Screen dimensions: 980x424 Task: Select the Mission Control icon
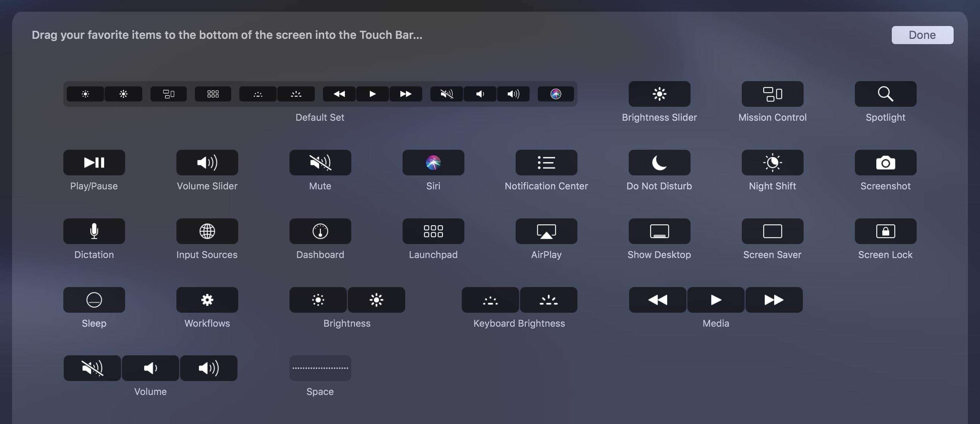[772, 94]
